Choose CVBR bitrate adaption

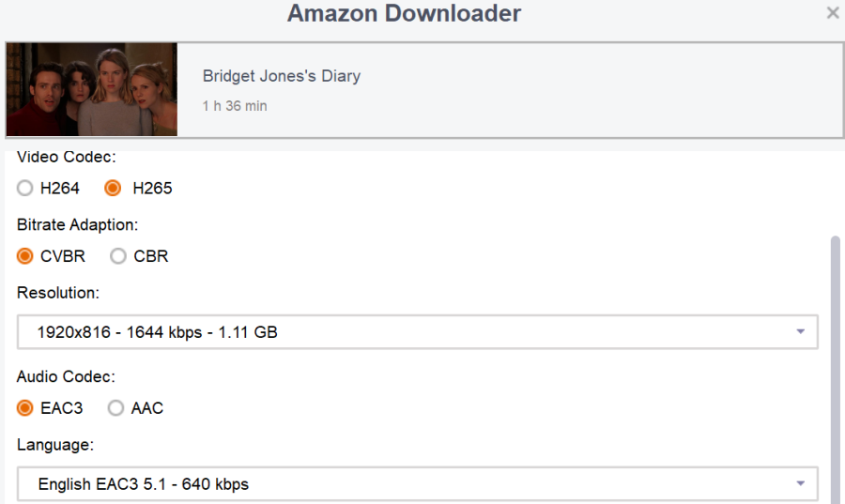click(25, 256)
